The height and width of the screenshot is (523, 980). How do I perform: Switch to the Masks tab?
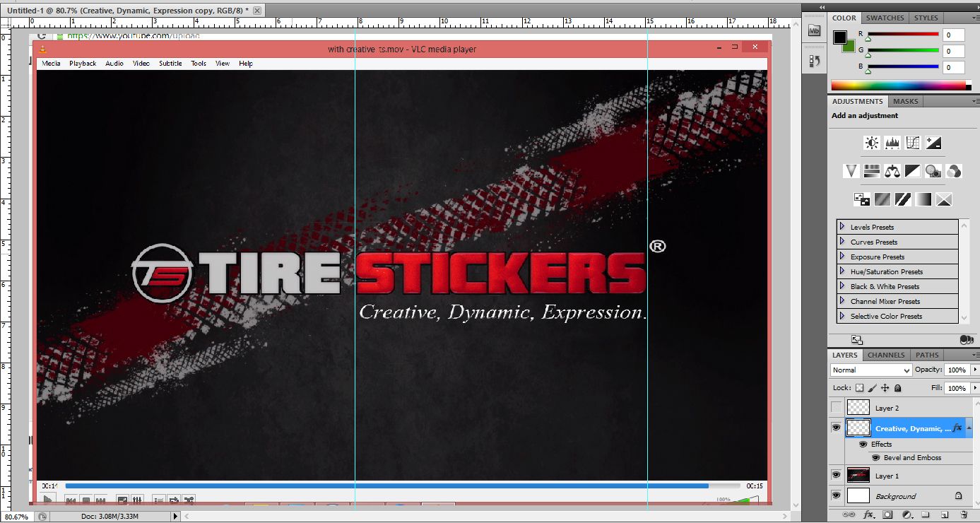(x=905, y=101)
